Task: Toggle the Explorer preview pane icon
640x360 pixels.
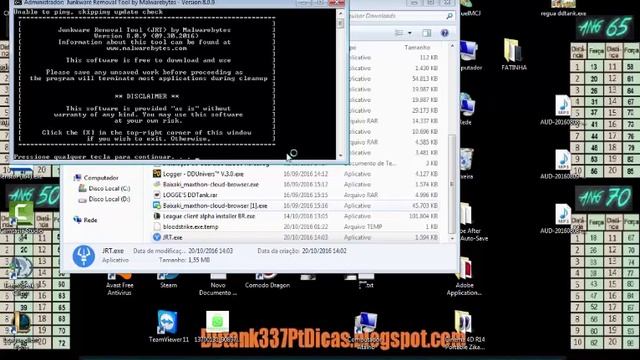Action: [427, 33]
